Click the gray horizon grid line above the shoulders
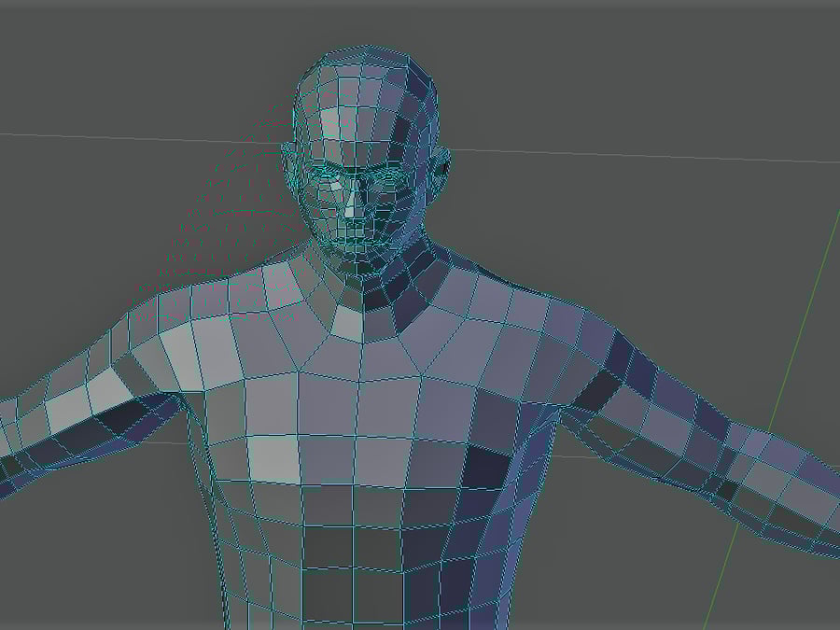The image size is (840, 630). pos(140,141)
